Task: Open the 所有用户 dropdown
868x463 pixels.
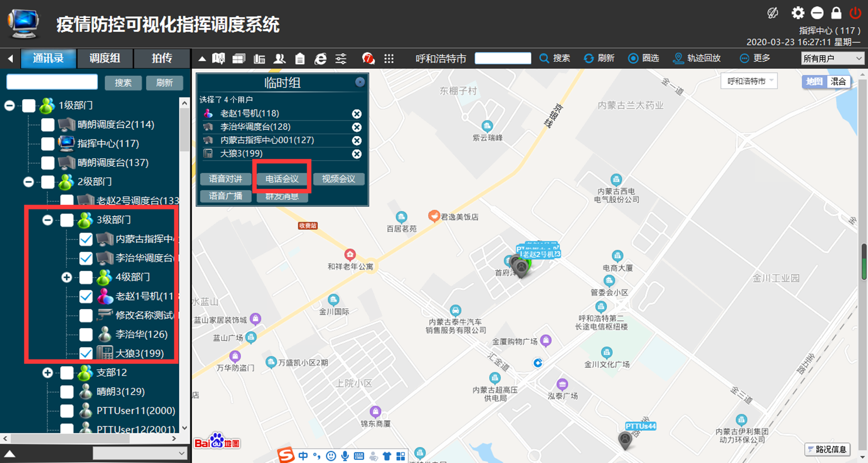Action: tap(832, 59)
